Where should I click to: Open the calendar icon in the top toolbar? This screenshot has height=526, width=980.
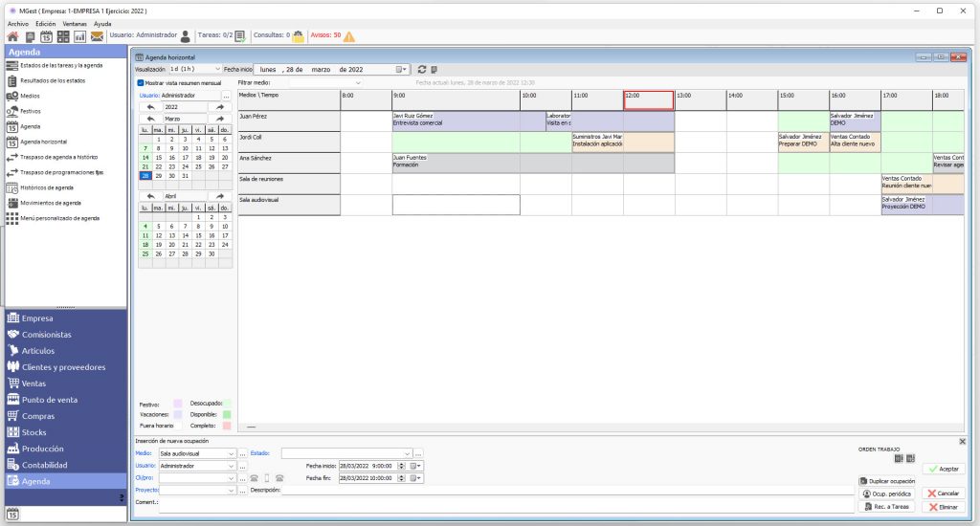[x=46, y=37]
